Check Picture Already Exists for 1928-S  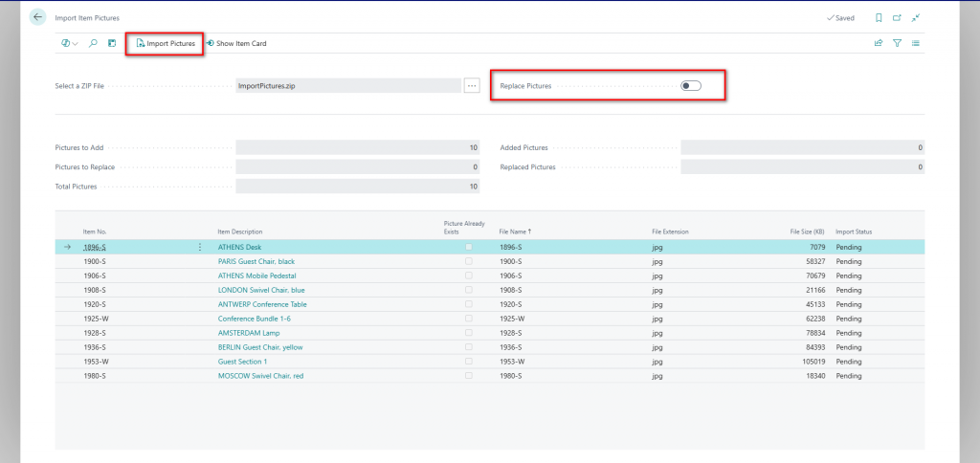(x=469, y=333)
